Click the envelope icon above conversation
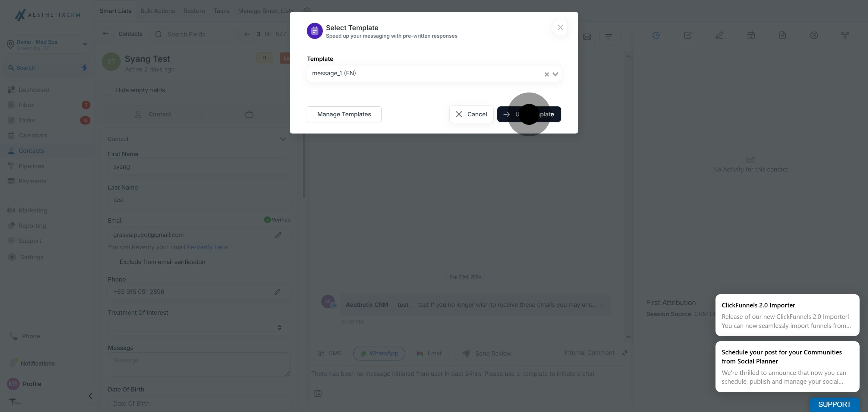This screenshot has width=868, height=412. (x=587, y=36)
